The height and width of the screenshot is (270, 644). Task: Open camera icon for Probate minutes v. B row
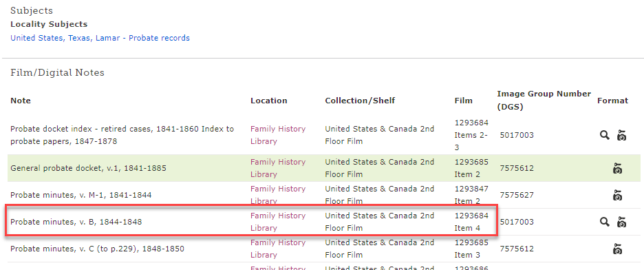pos(622,222)
